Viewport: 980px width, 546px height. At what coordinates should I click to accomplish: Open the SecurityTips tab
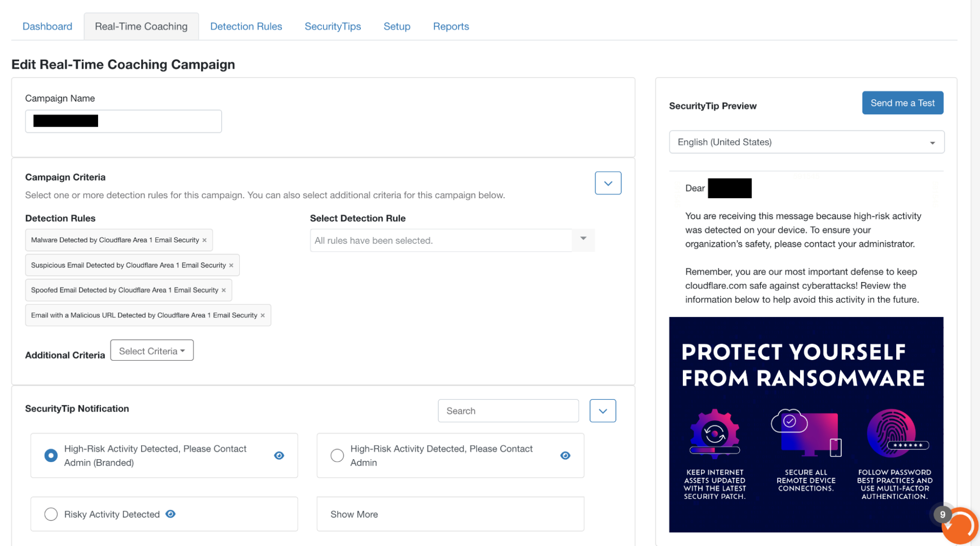[x=333, y=26]
